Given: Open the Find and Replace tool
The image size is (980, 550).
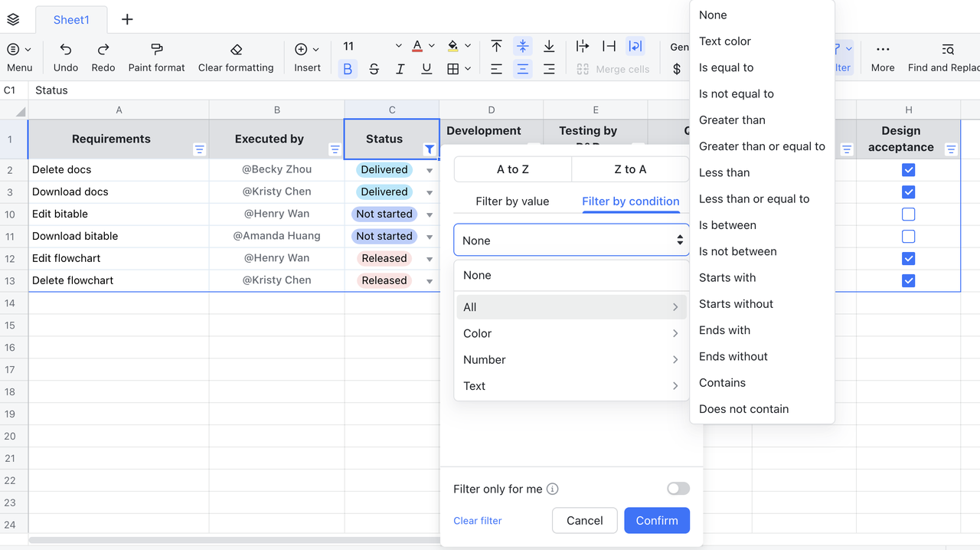Looking at the screenshot, I should click(x=947, y=50).
